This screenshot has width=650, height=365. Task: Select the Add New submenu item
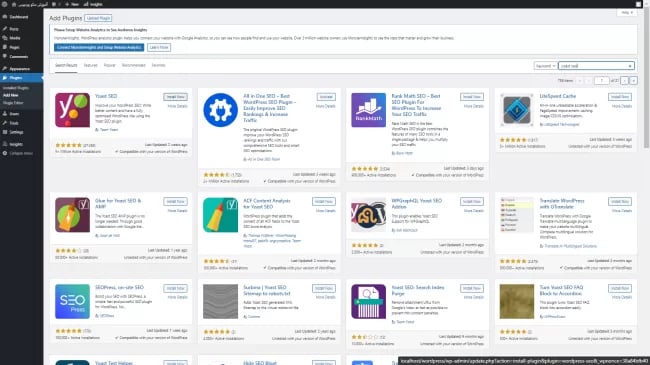click(x=11, y=95)
